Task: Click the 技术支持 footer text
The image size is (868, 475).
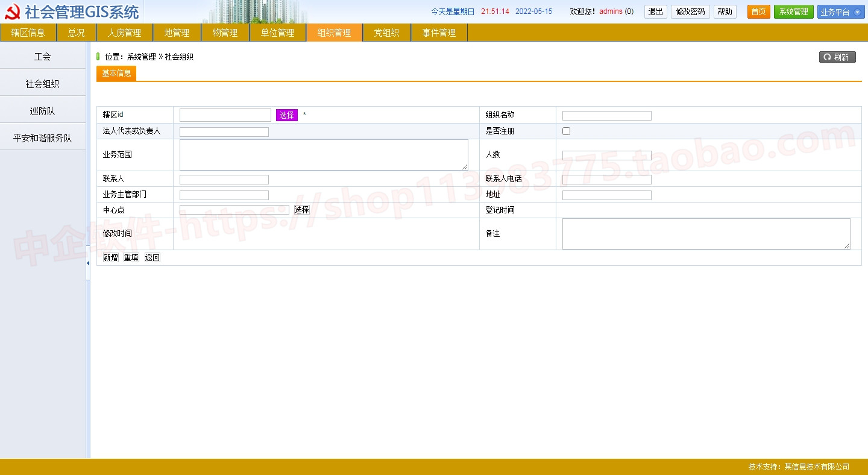Action: click(799, 467)
